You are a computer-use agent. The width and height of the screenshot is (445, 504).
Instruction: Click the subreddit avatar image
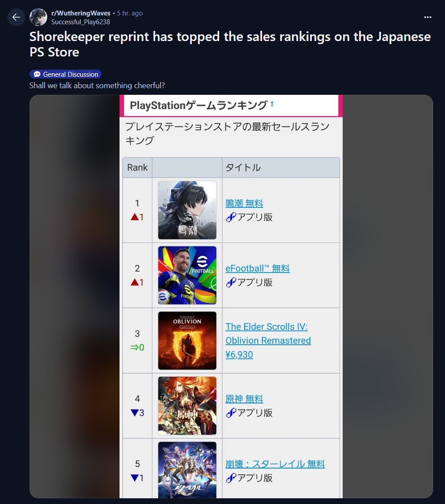38,17
